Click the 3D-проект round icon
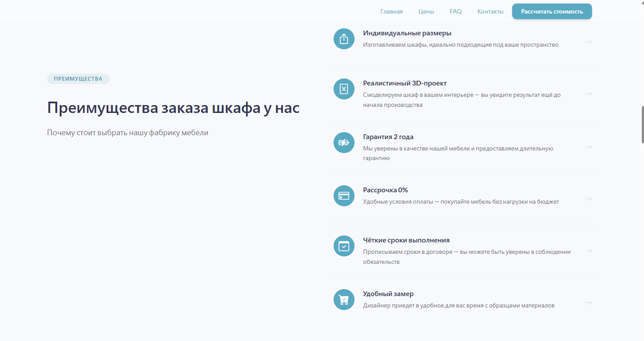Screen dimensions: 644x341 344,89
